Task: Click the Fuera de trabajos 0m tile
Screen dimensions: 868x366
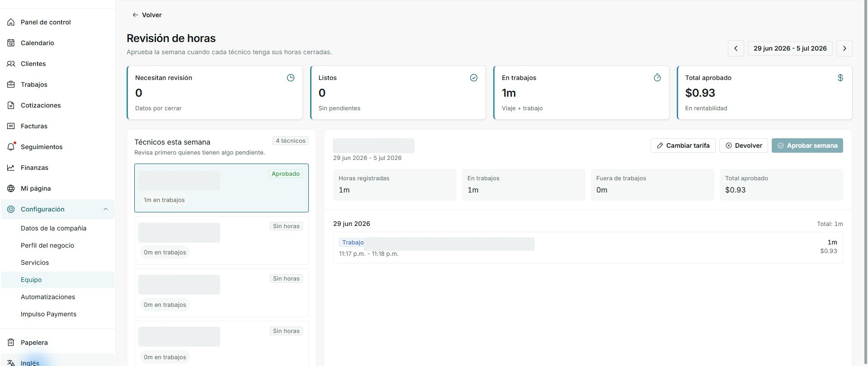Action: 652,184
